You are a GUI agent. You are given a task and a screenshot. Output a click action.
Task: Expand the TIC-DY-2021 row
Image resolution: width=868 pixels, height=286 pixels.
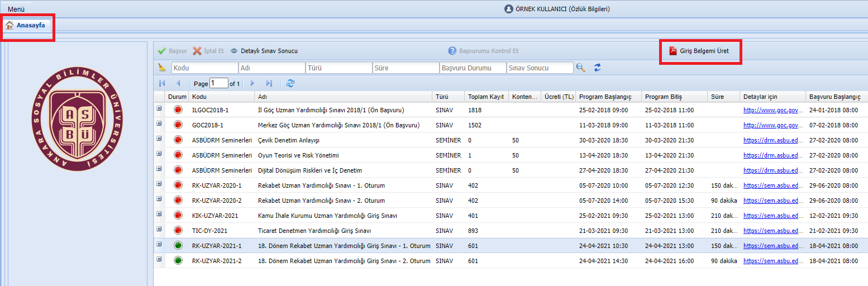point(159,229)
